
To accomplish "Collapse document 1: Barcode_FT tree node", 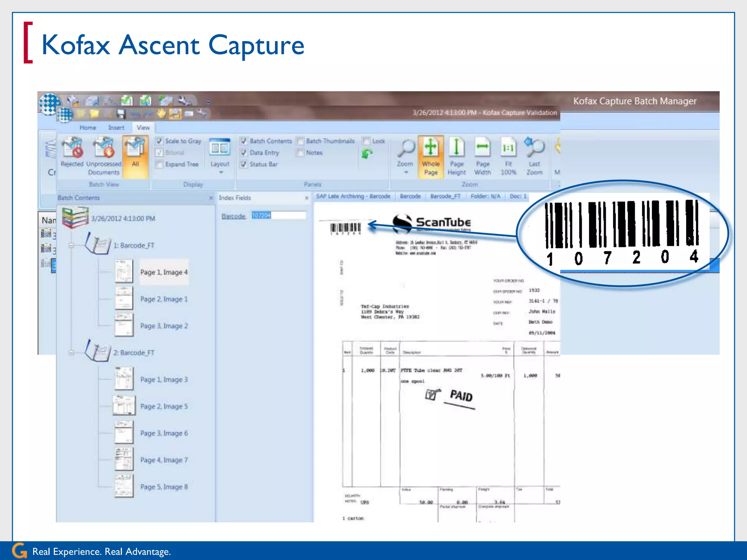I will 71,246.
